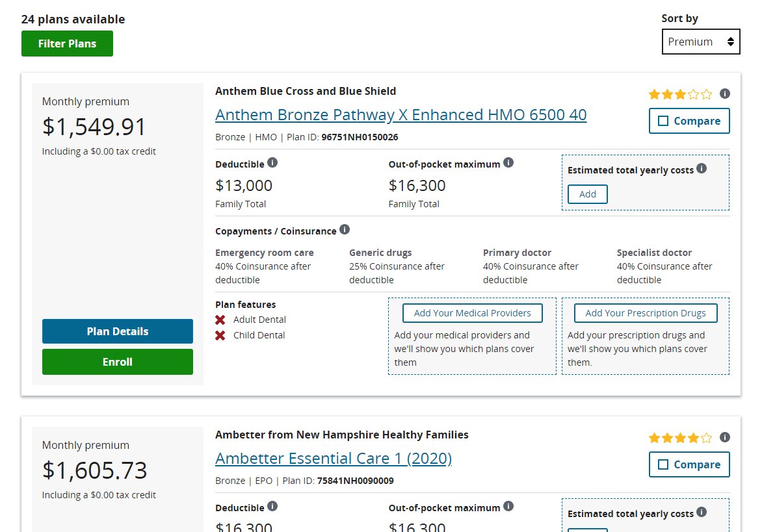
Task: Click the Plan features heading
Action: pos(245,305)
